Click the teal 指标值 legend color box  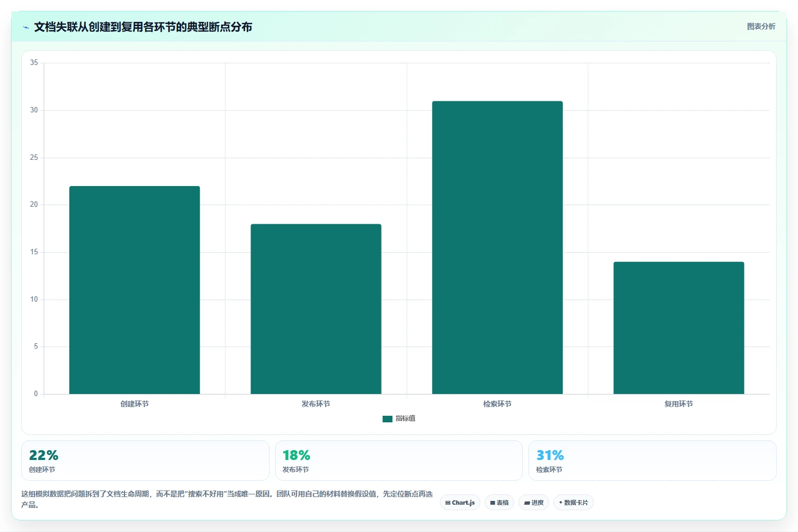click(388, 419)
